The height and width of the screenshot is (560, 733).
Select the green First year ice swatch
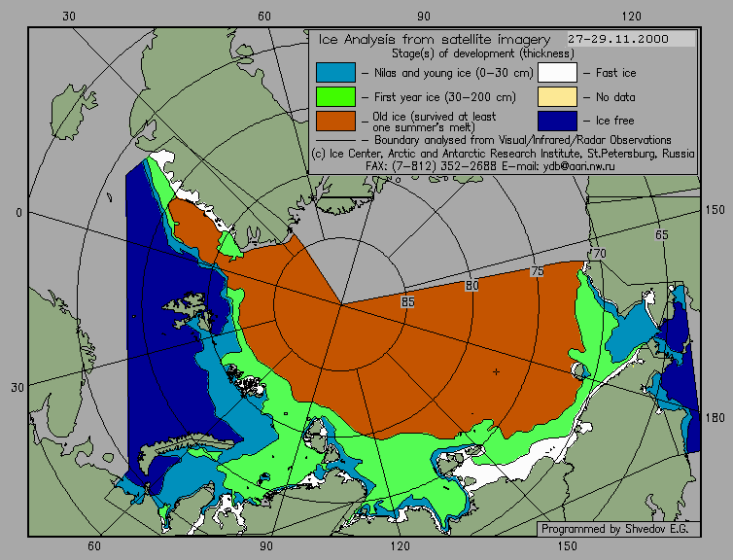click(x=335, y=97)
